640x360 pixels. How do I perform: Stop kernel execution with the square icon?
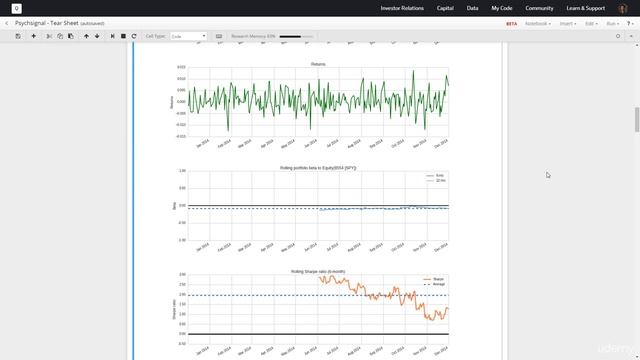click(x=123, y=36)
